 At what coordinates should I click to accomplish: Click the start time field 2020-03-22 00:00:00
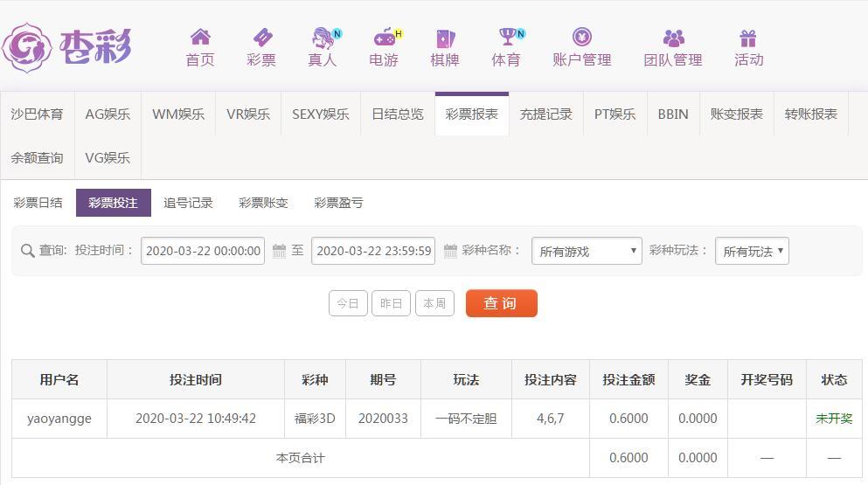point(203,251)
